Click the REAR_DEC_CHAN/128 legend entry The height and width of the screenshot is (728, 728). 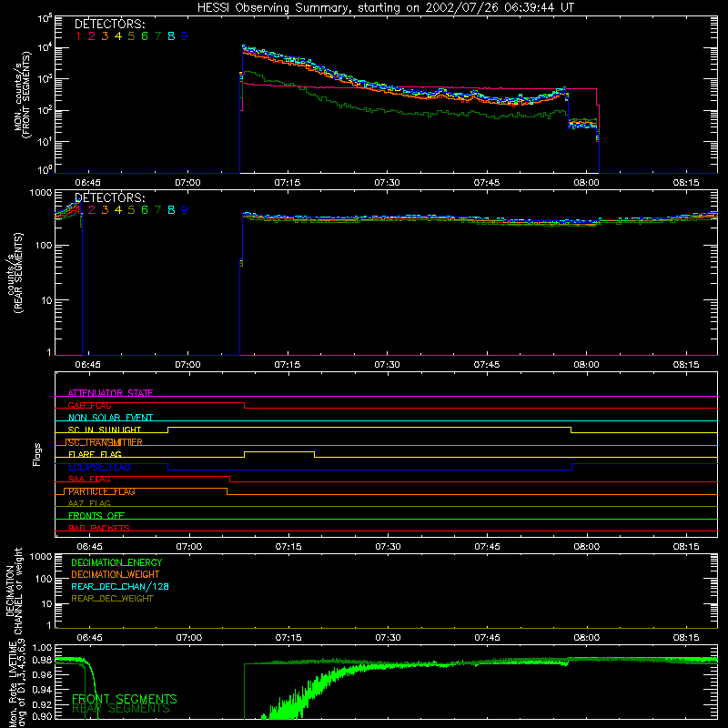pos(120,586)
